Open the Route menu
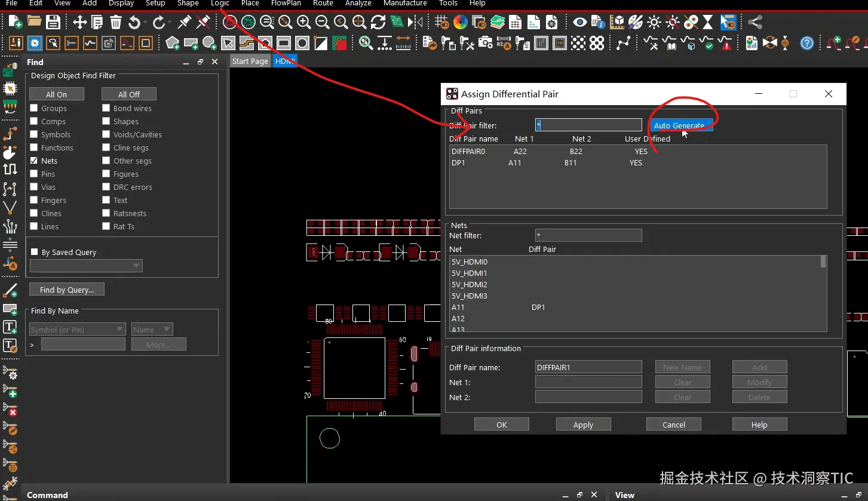Image resolution: width=868 pixels, height=501 pixels. point(323,4)
